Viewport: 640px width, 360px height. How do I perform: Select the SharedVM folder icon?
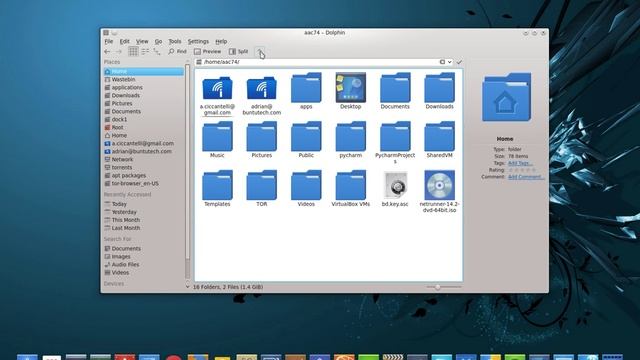[x=440, y=136]
